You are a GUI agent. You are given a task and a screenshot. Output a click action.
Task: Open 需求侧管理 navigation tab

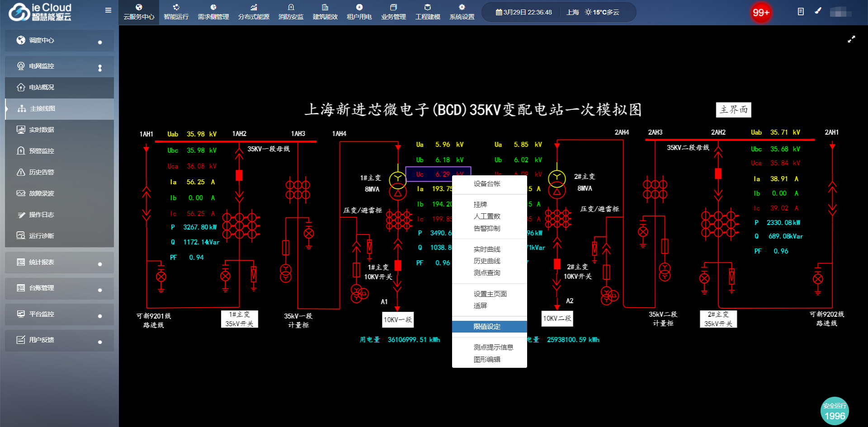(213, 12)
